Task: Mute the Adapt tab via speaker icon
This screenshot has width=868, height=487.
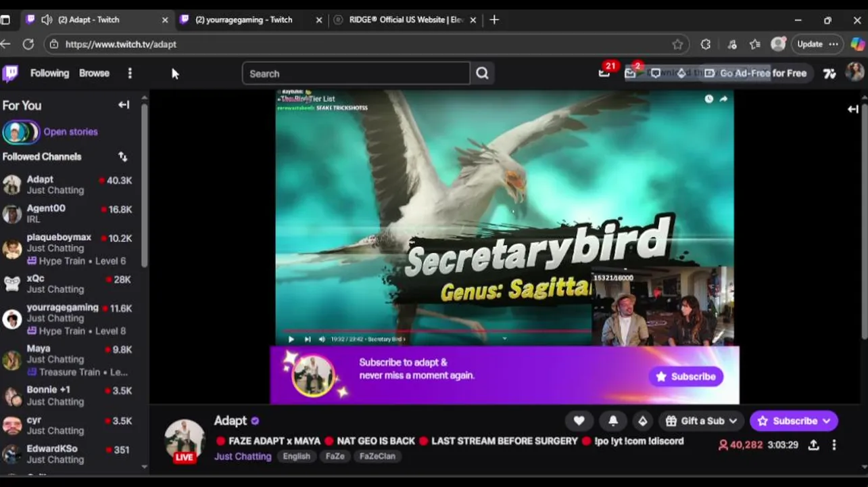Action: point(47,20)
